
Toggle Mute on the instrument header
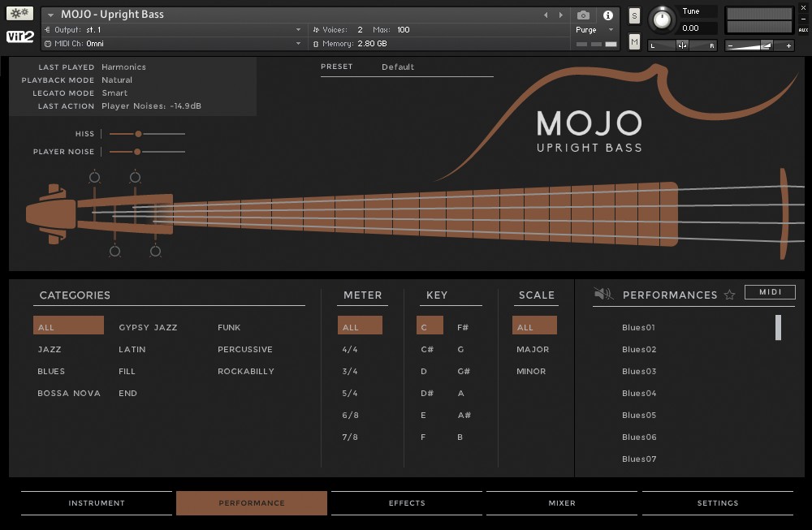(633, 41)
